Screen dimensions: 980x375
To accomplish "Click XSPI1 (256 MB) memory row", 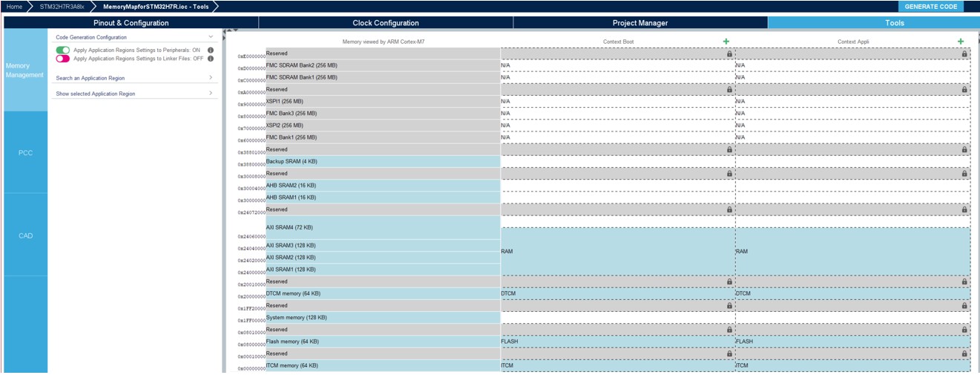I will [383, 102].
